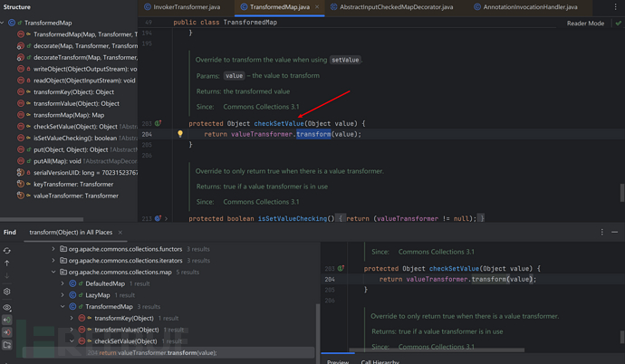Viewport: 625px width, 364px height.
Task: Collapse the TransformedMap results node
Action: (63, 307)
